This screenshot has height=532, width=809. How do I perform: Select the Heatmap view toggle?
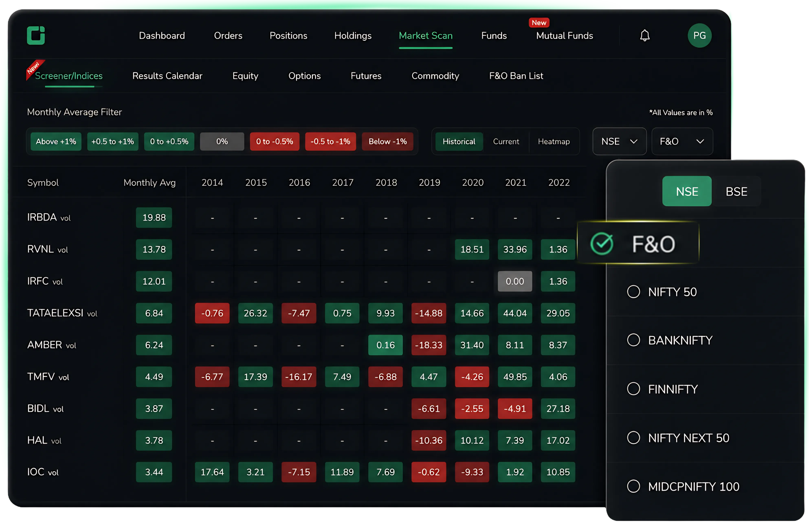(x=553, y=141)
